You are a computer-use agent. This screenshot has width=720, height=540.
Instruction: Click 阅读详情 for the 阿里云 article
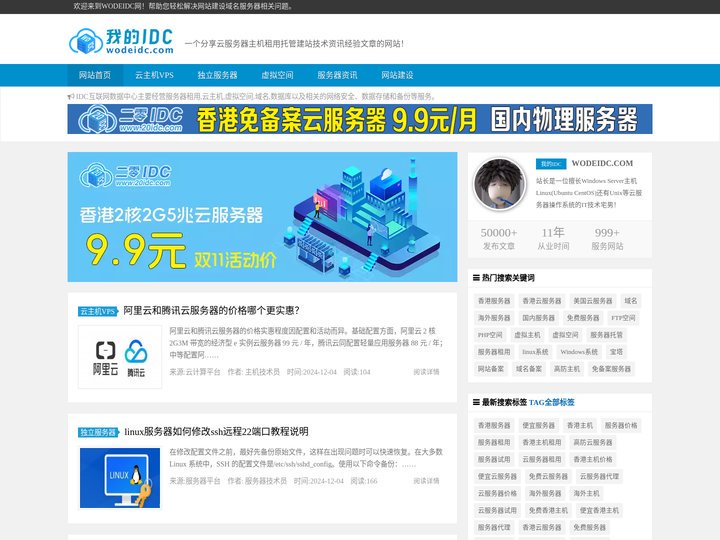point(426,372)
